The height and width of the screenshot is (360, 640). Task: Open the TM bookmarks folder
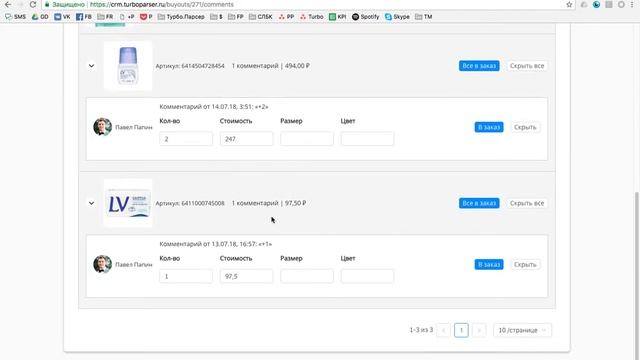click(x=423, y=17)
